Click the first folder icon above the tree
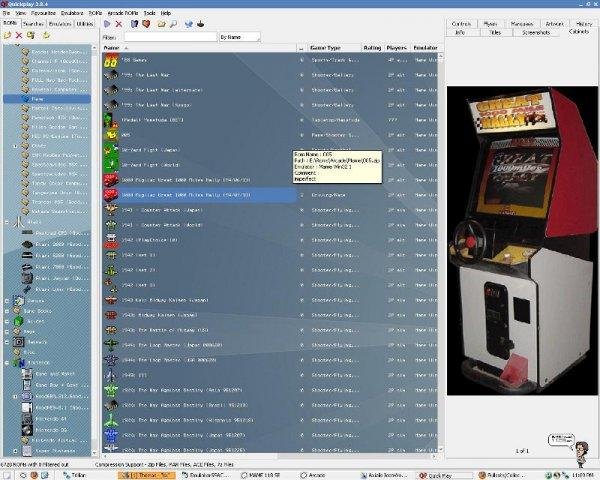The image size is (600, 480). click(7, 35)
